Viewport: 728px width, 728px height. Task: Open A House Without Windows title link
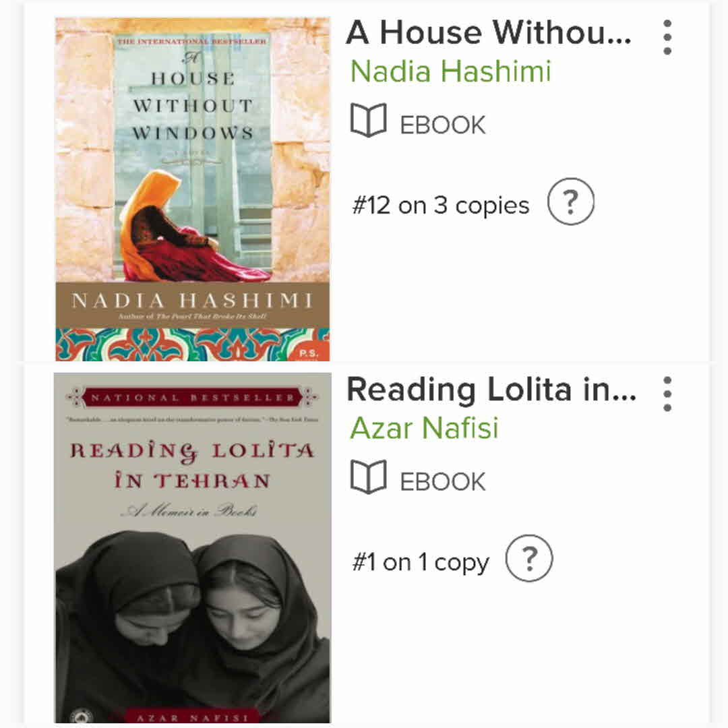pyautogui.click(x=489, y=34)
